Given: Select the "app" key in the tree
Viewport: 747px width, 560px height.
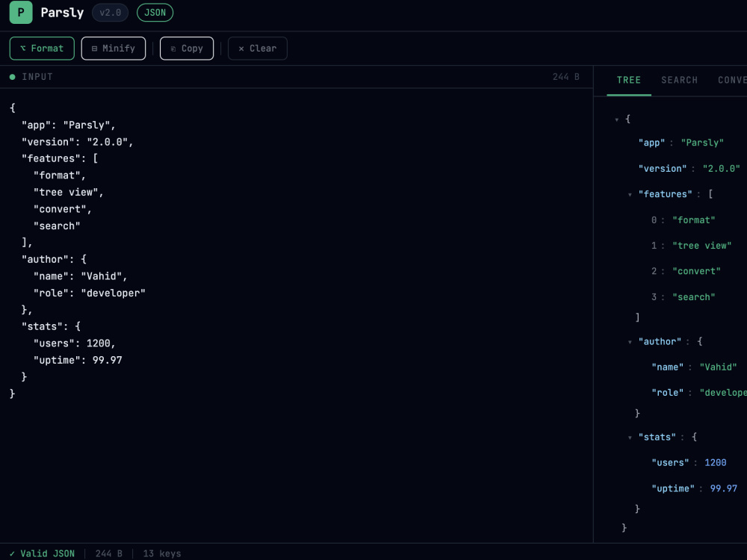Looking at the screenshot, I should pos(651,143).
